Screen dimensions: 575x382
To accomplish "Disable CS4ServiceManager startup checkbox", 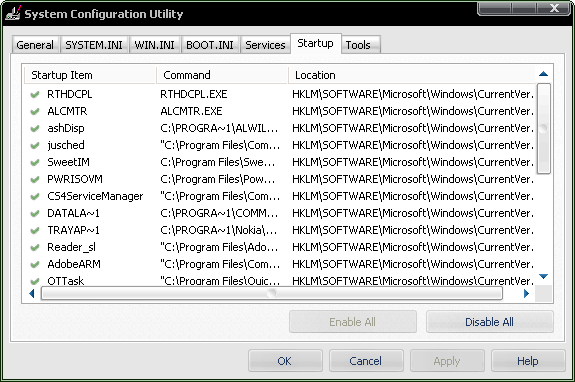I will [x=35, y=196].
